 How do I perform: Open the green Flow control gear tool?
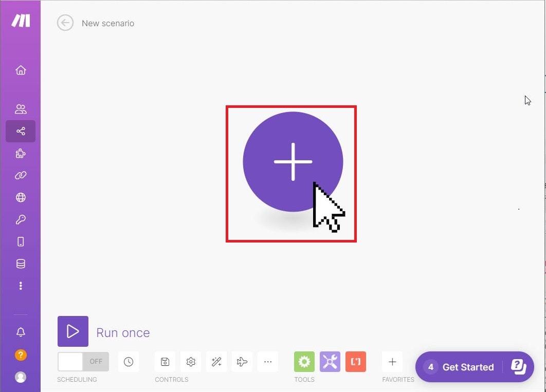tap(304, 362)
